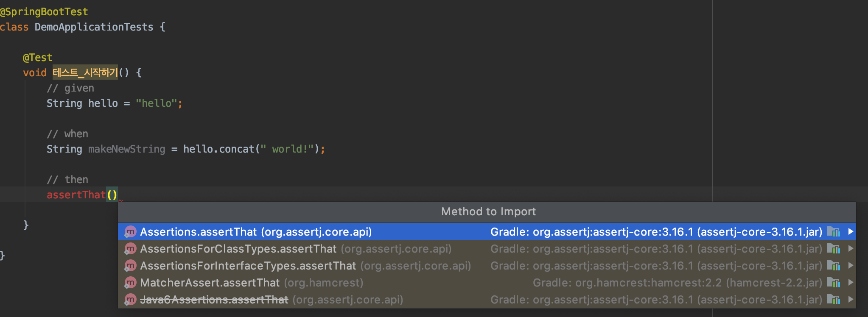
Task: Click library icon on AssertionsForInterfaceTypes row
Action: [x=834, y=266]
